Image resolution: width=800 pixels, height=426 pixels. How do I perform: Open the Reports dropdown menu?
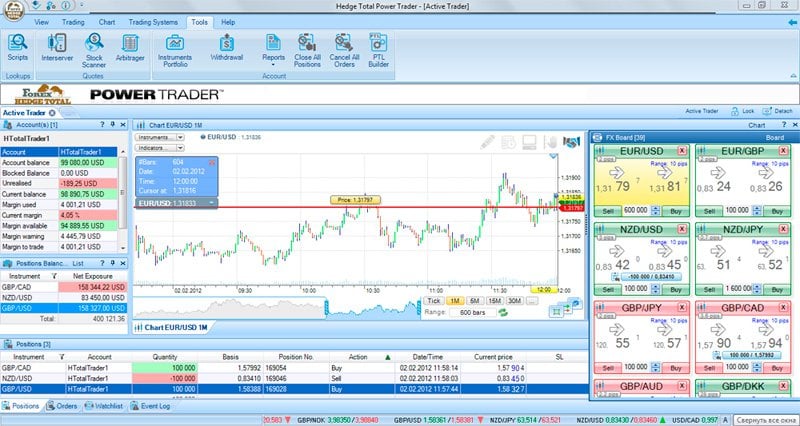273,50
